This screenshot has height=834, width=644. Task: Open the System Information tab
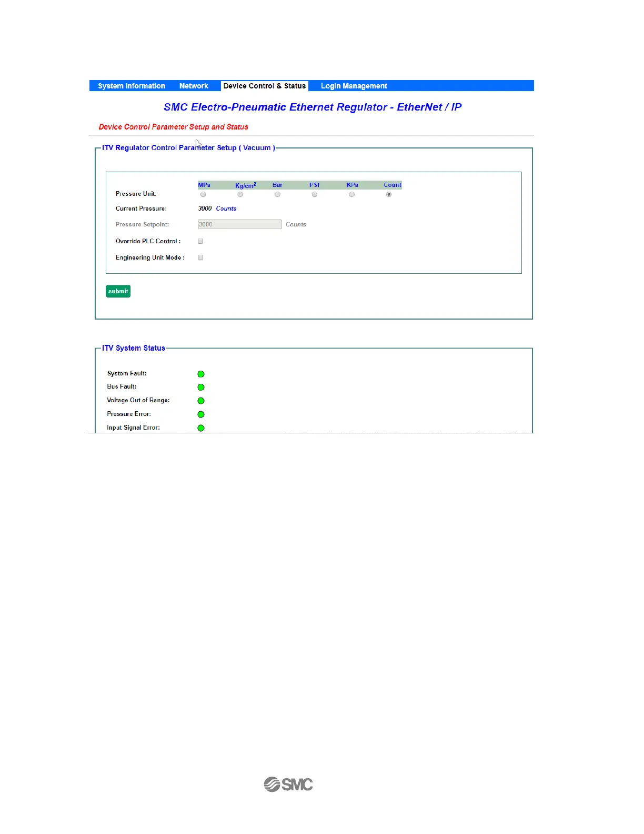[132, 86]
